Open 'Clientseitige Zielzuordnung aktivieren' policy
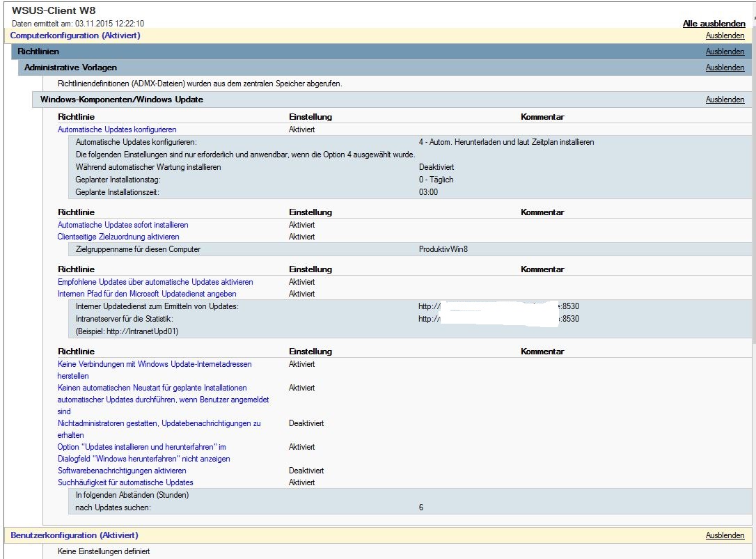This screenshot has height=559, width=756. [x=118, y=237]
